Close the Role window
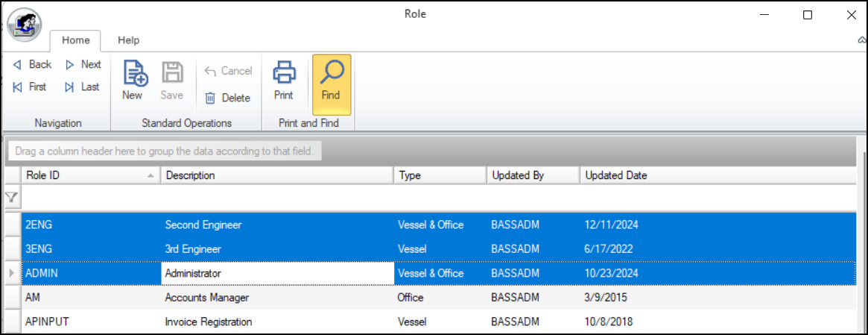 (x=852, y=15)
